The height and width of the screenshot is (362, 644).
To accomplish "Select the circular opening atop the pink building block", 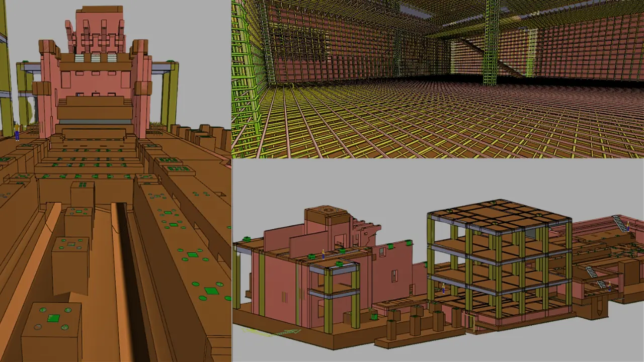I will click(328, 210).
